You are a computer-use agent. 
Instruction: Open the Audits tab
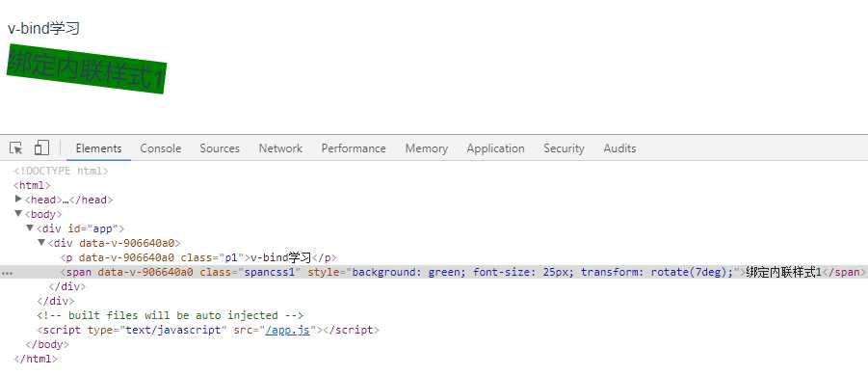[619, 148]
